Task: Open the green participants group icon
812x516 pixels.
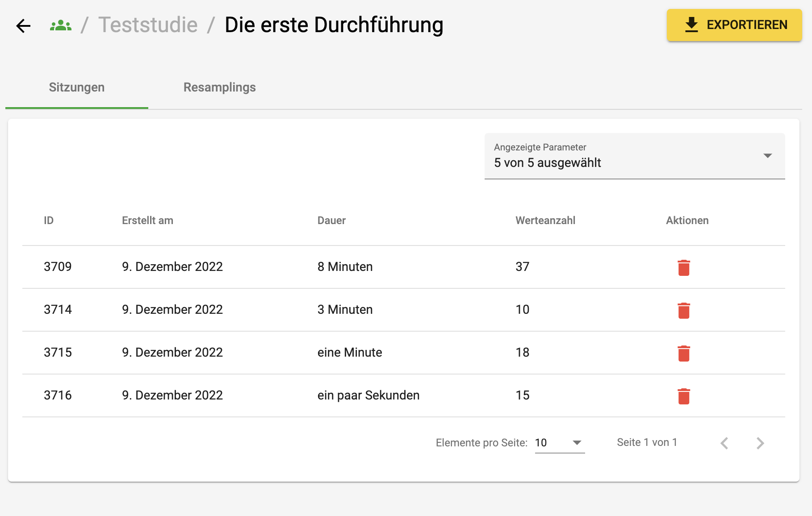Action: (61, 25)
